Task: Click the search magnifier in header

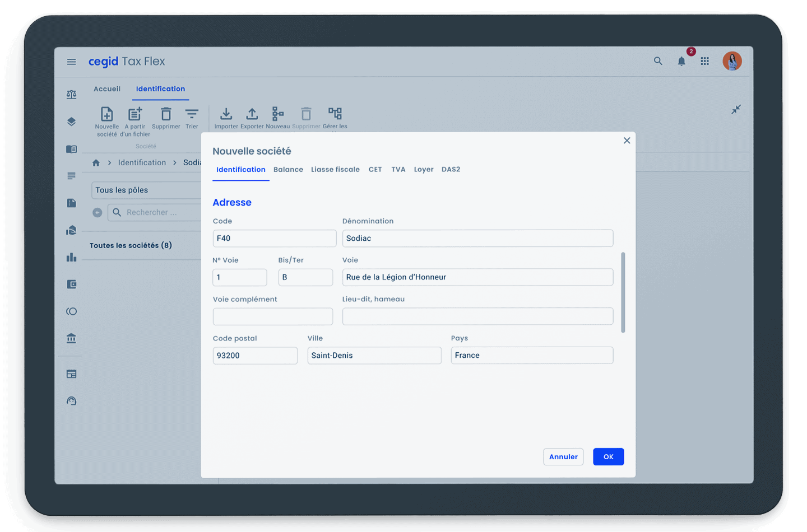Action: [x=658, y=61]
